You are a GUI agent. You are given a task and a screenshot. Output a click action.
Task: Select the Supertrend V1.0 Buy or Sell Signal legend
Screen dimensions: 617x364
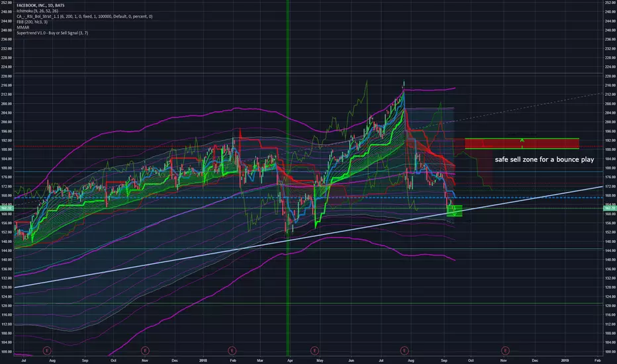click(x=52, y=33)
